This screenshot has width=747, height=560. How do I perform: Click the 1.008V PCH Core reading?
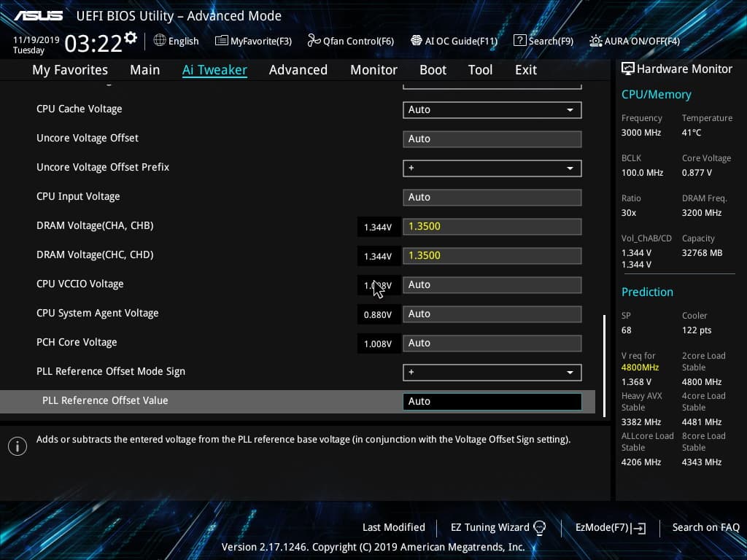coord(378,344)
